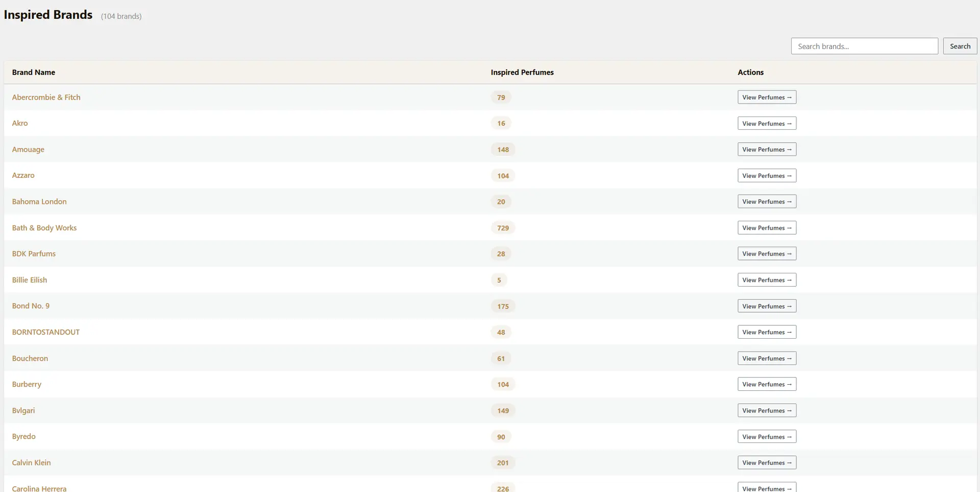This screenshot has height=492, width=980.
Task: Click the 61 count for Boucheron
Action: coord(501,359)
